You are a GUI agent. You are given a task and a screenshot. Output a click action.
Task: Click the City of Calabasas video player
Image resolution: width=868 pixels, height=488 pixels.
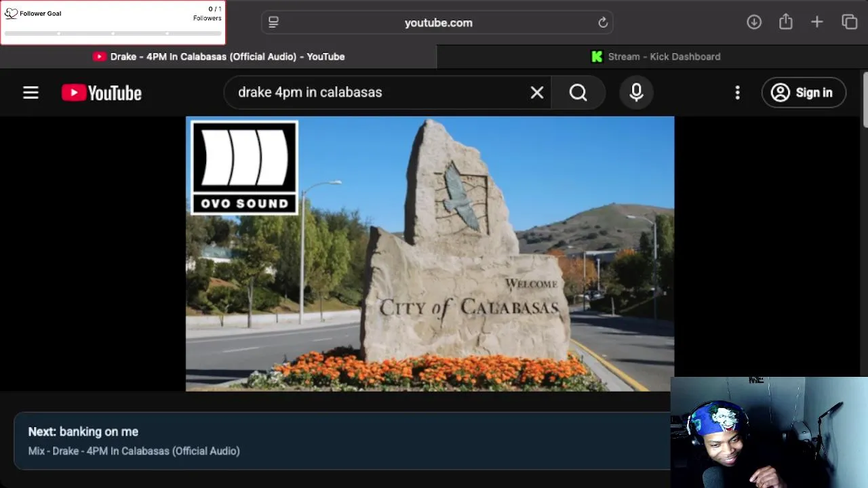[430, 253]
